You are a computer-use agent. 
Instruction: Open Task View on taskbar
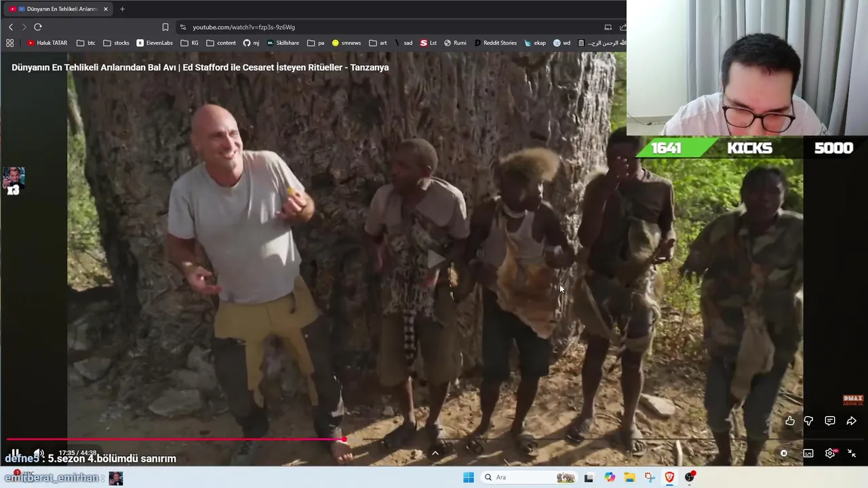tap(589, 477)
